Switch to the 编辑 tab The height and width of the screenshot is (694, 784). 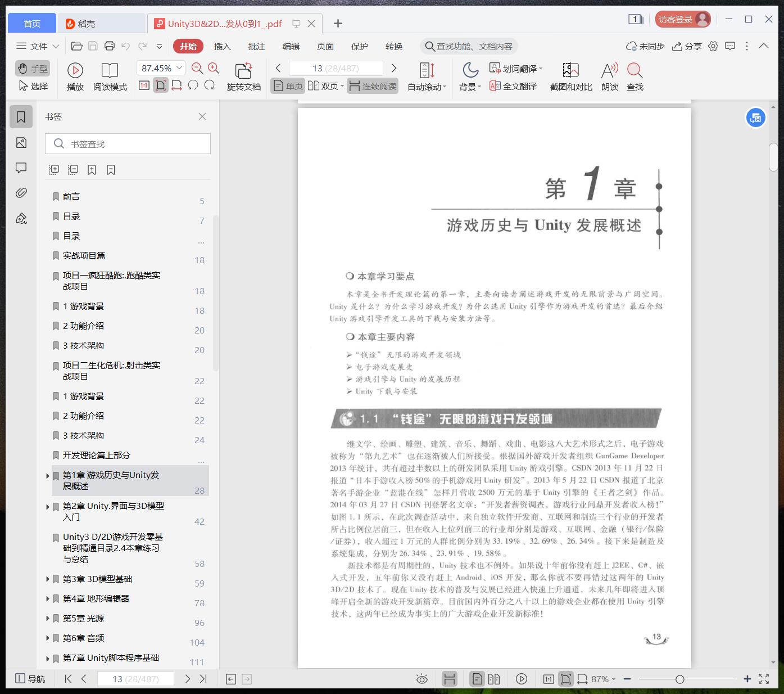[291, 46]
